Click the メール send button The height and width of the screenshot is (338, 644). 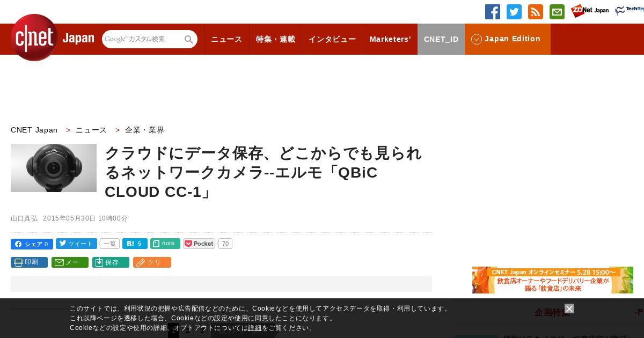click(x=70, y=262)
